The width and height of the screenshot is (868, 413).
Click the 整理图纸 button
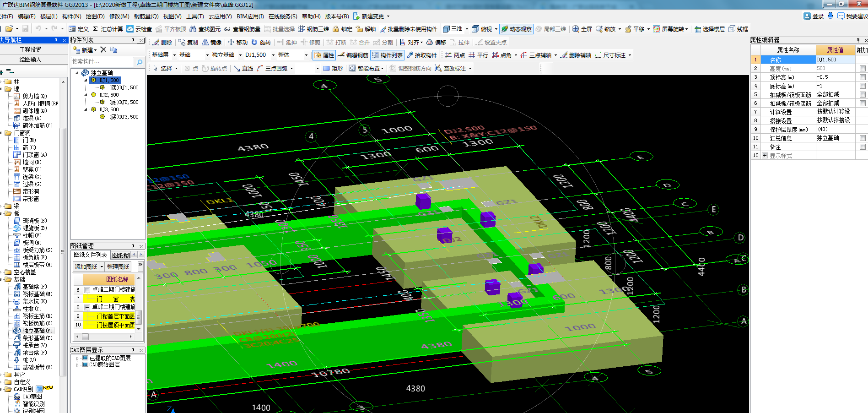pyautogui.click(x=118, y=266)
